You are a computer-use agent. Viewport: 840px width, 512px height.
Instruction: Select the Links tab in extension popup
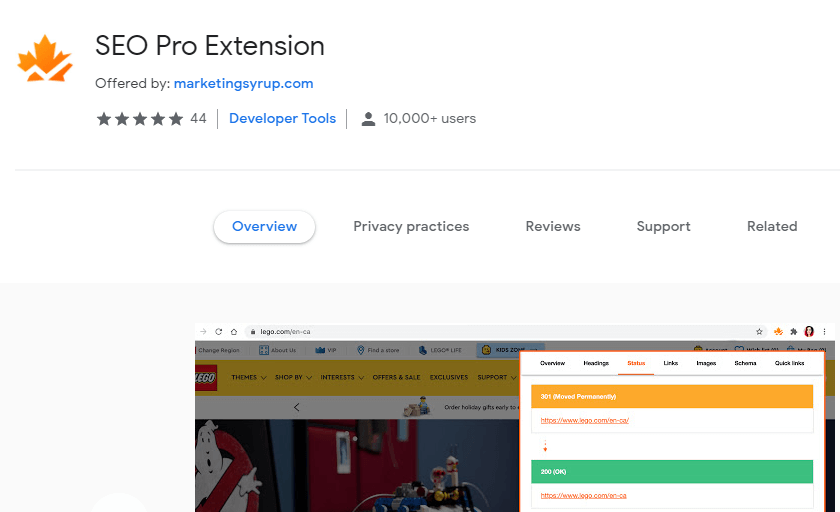(671, 363)
